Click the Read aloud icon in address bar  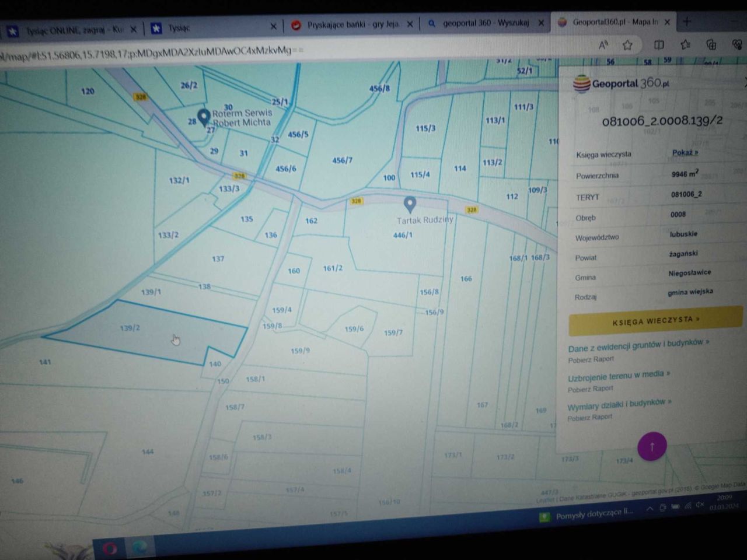point(603,45)
